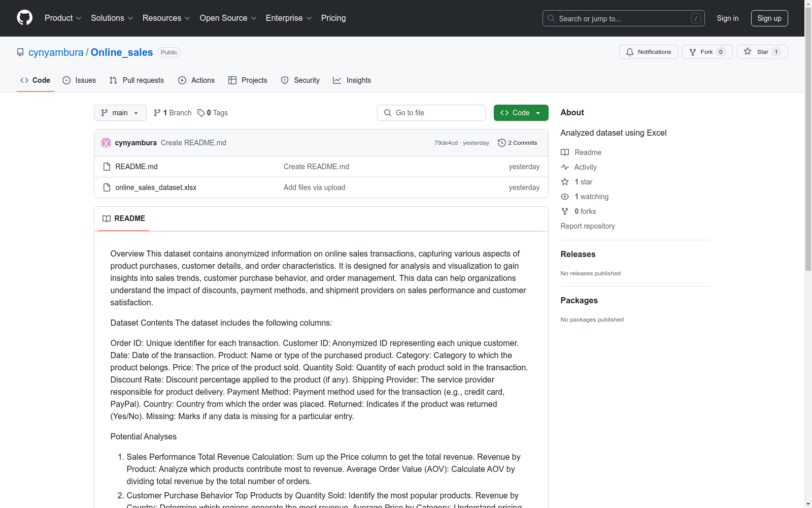
Task: Click the Fork count badge 0
Action: coord(721,52)
